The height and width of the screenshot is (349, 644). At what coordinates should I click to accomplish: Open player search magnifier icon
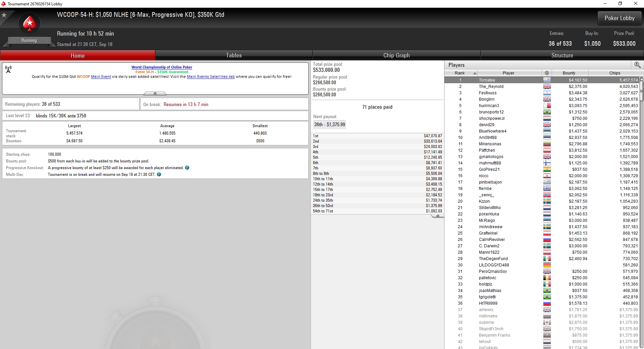(638, 65)
